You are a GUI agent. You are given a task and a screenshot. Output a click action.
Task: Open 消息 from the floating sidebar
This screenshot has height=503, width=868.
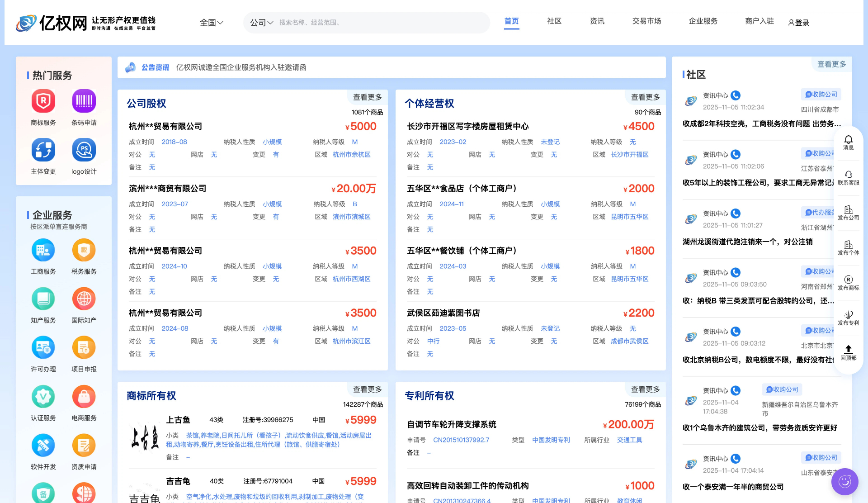[848, 144]
